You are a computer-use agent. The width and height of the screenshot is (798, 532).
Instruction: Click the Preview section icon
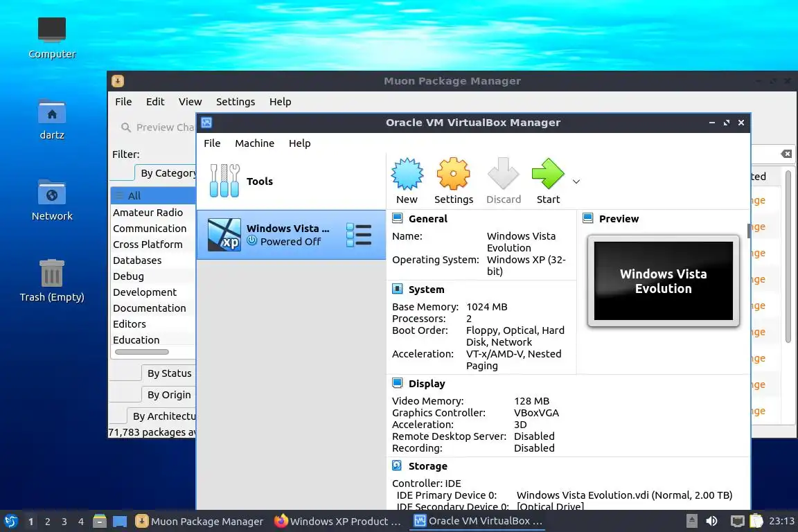(588, 218)
